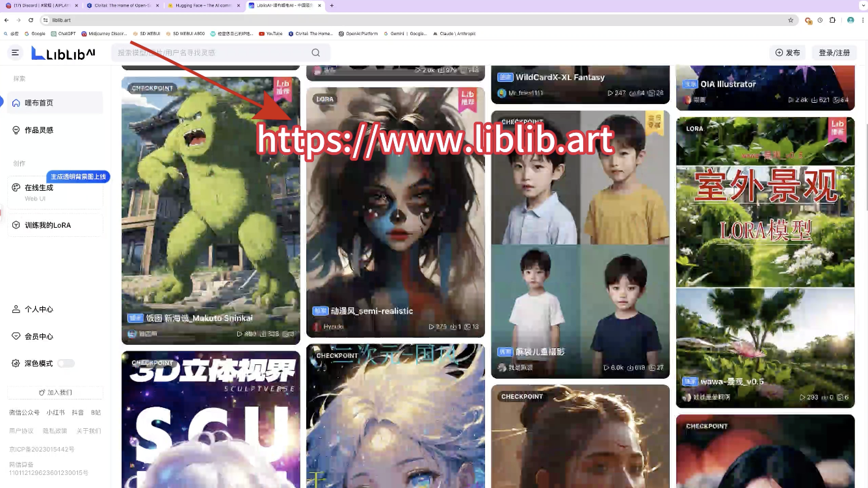Open the Gemini bookmark
868x488 pixels.
406,34
